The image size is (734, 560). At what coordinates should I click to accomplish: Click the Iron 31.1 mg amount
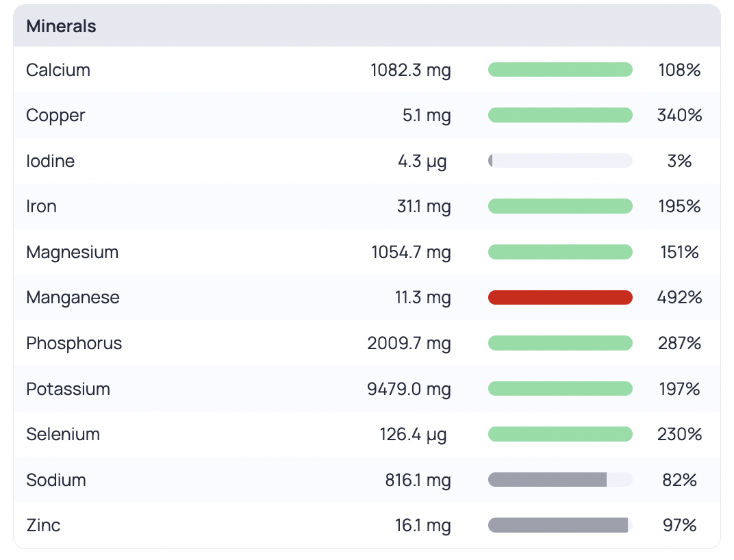pyautogui.click(x=424, y=206)
